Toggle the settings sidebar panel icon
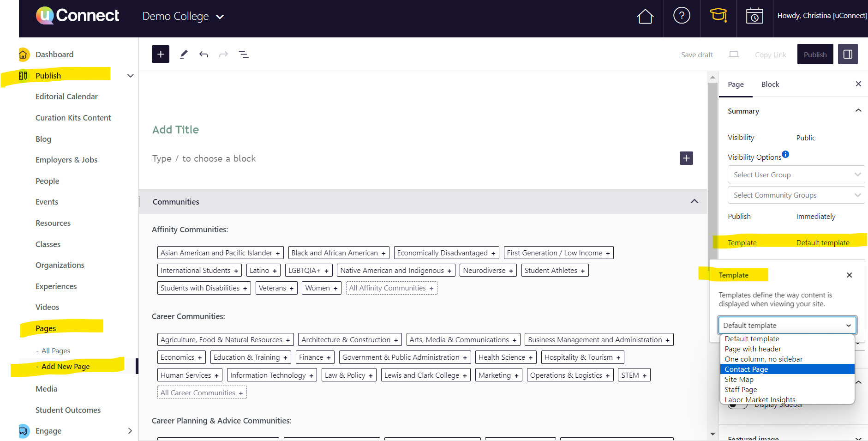The image size is (868, 441). click(848, 54)
